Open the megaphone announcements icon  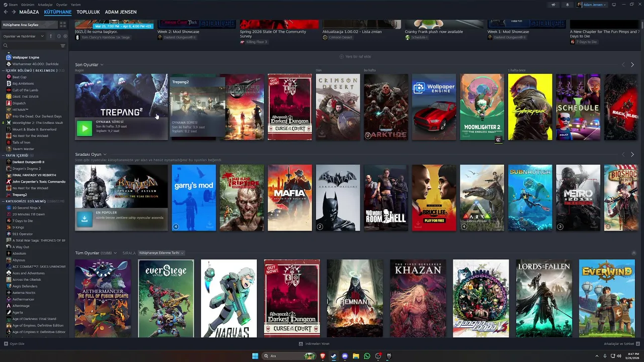553,5
